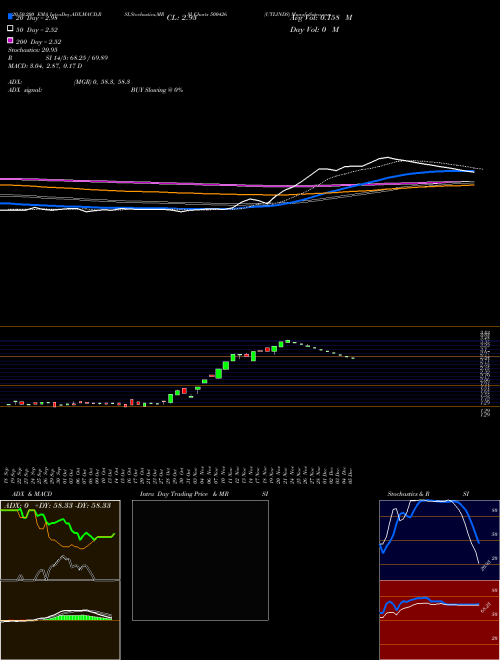Click the blue Stochastics line chart panel

pos(439,540)
